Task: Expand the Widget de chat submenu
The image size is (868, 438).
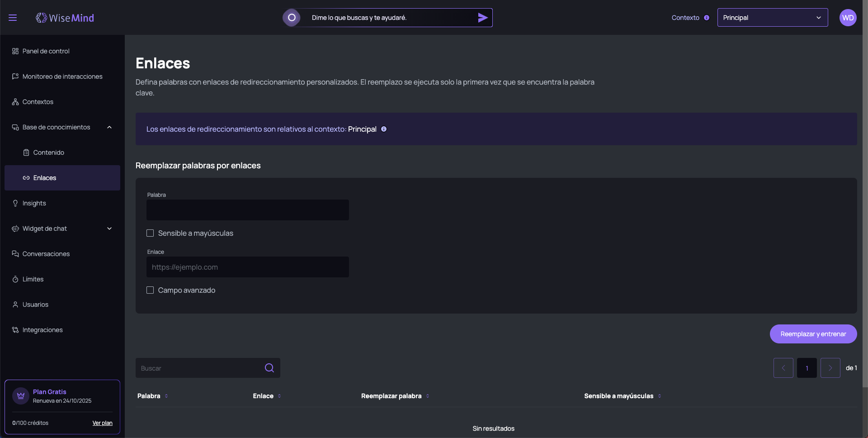Action: [109, 229]
